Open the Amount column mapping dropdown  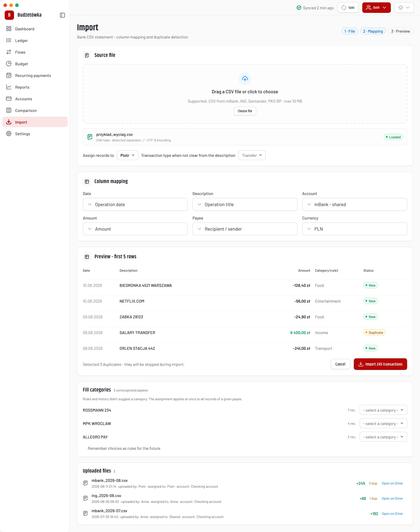coord(135,229)
